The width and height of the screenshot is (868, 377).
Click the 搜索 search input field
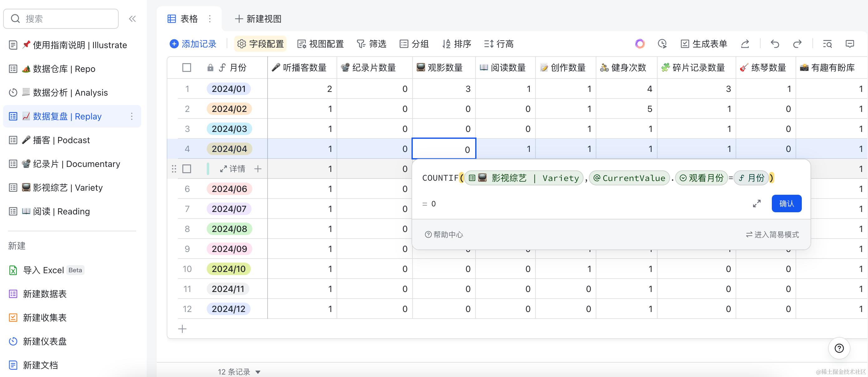tap(67, 19)
